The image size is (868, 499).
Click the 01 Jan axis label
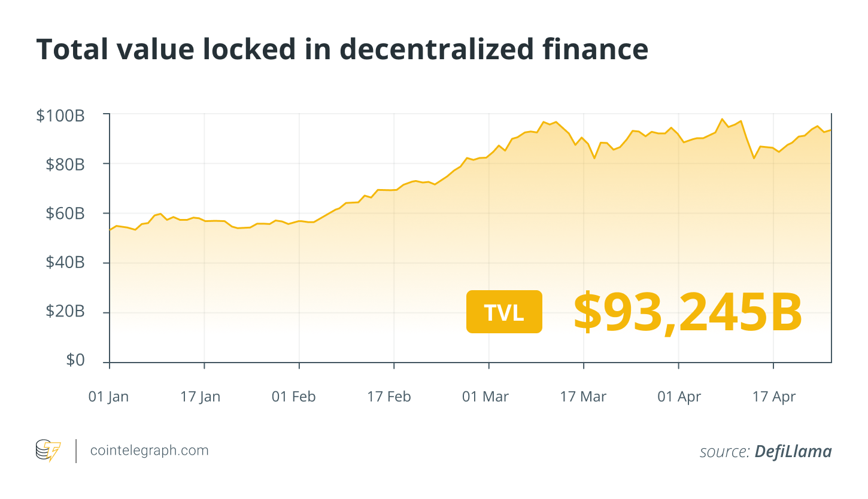(108, 397)
